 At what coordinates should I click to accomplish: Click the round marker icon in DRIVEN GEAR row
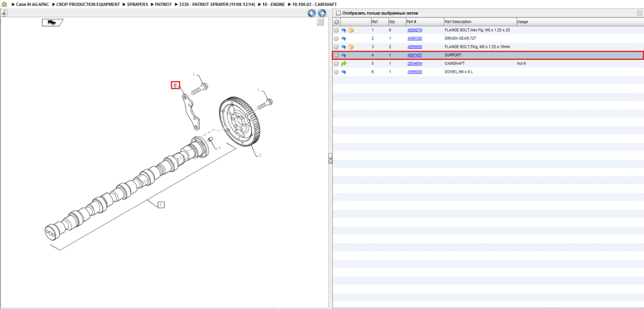336,39
